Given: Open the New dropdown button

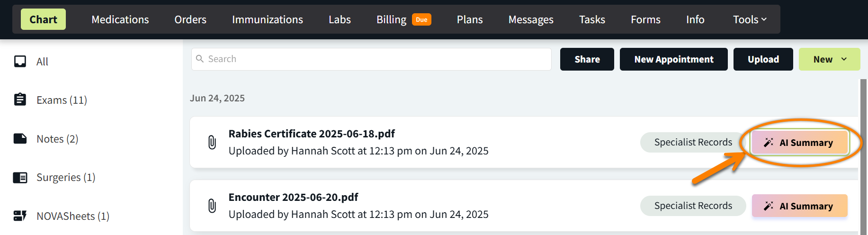Looking at the screenshot, I should pyautogui.click(x=829, y=59).
